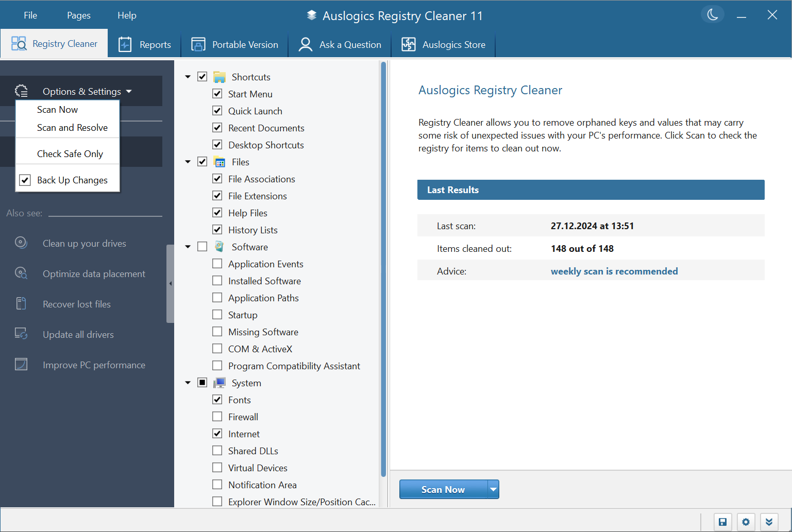Click the Clean up your drives icon
The height and width of the screenshot is (532, 792).
[21, 243]
